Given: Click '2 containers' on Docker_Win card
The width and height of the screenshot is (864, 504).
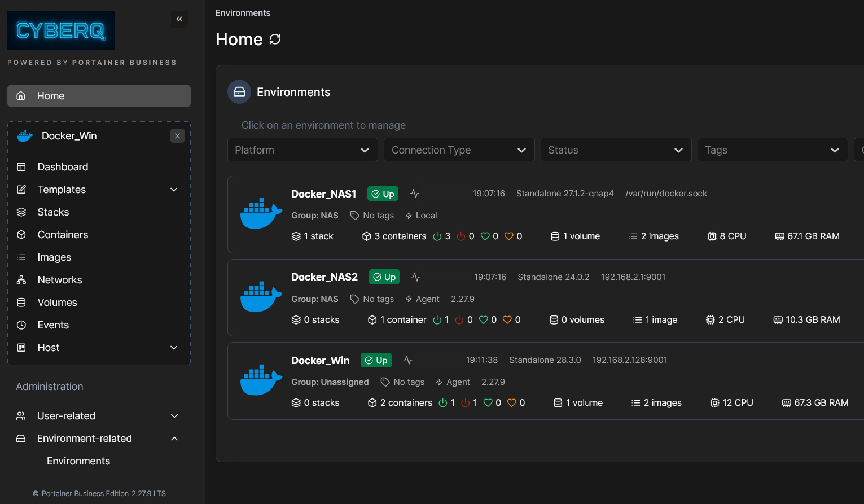Looking at the screenshot, I should [406, 403].
